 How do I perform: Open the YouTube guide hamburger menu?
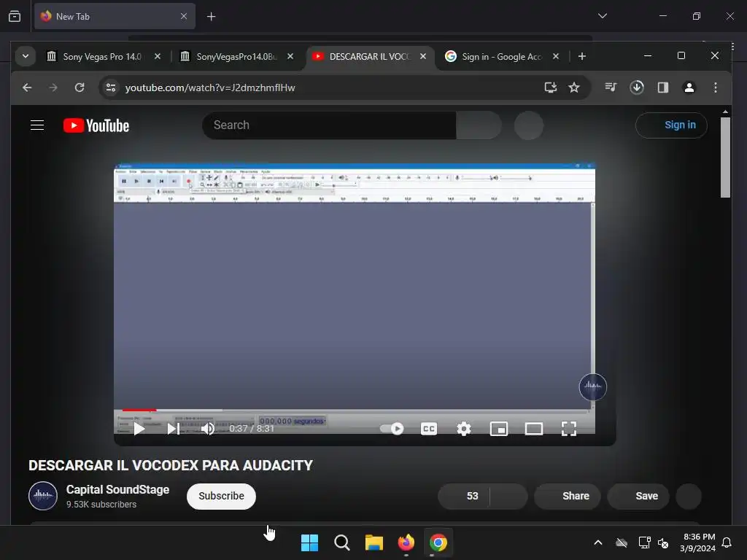click(37, 125)
